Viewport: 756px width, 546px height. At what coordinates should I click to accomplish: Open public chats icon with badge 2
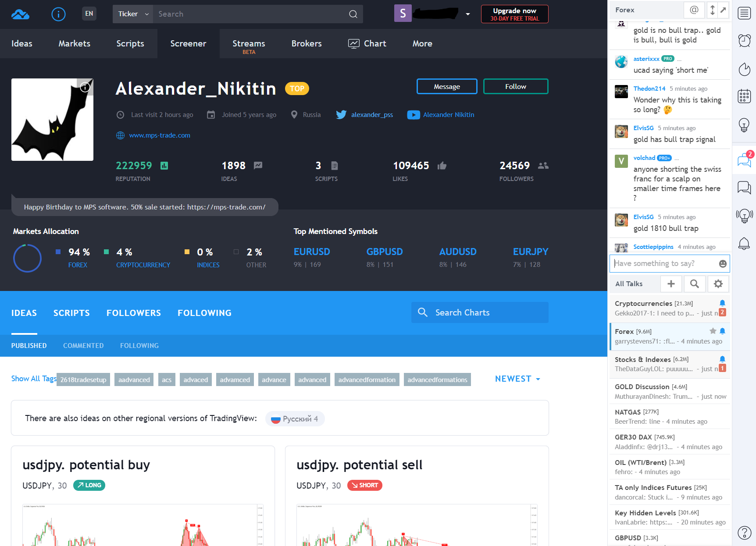[744, 160]
